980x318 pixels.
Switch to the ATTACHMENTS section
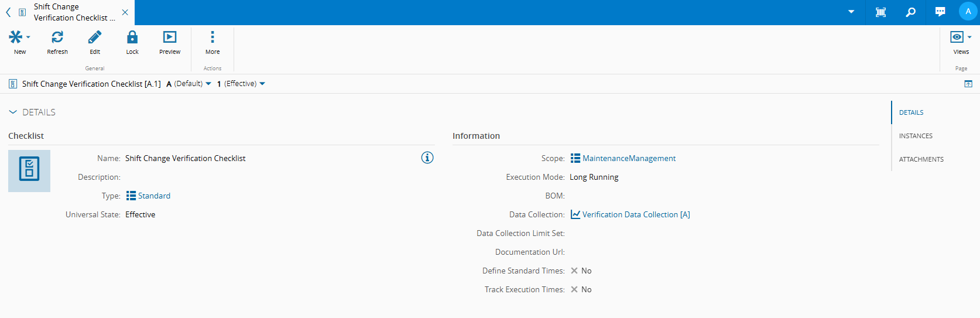(x=921, y=159)
